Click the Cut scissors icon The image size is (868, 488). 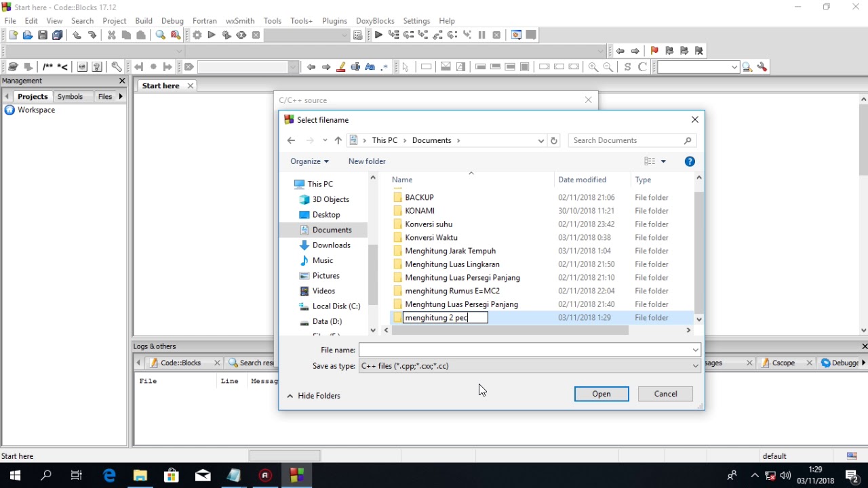pyautogui.click(x=112, y=35)
